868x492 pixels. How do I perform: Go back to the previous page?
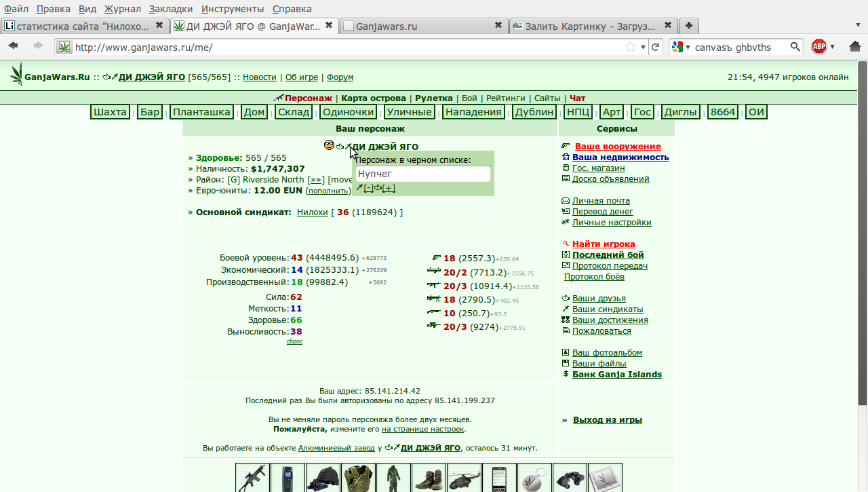(x=13, y=46)
